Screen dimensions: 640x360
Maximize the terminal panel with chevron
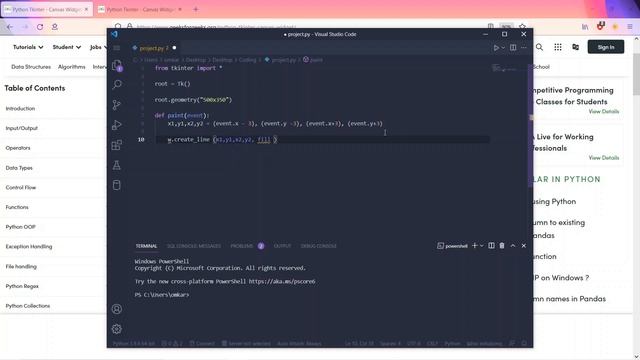point(513,246)
